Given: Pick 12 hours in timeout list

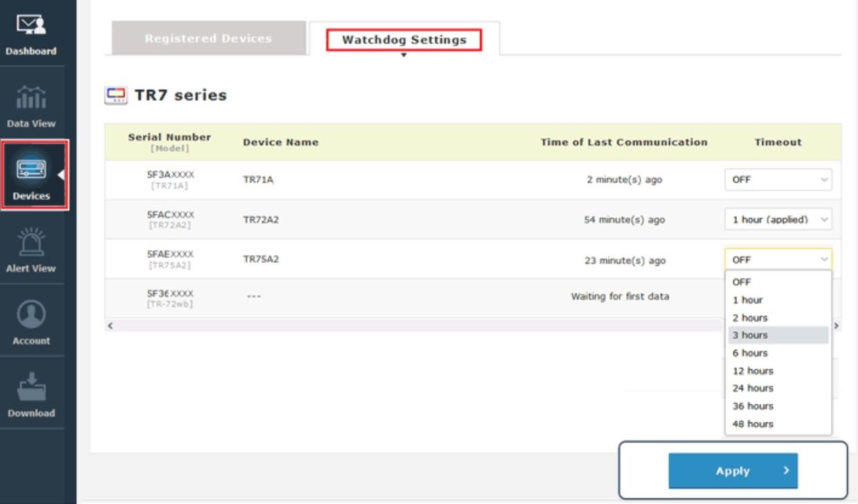Looking at the screenshot, I should [x=778, y=371].
